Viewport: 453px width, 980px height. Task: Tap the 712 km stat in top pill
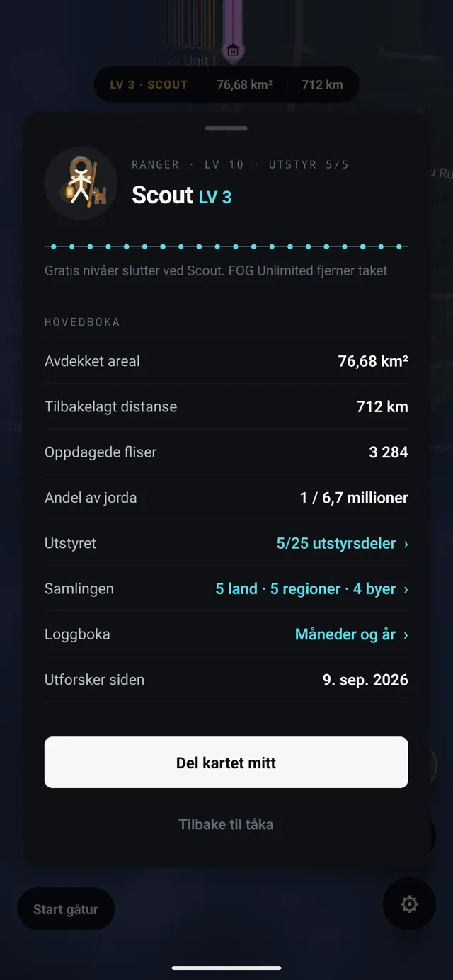point(322,85)
